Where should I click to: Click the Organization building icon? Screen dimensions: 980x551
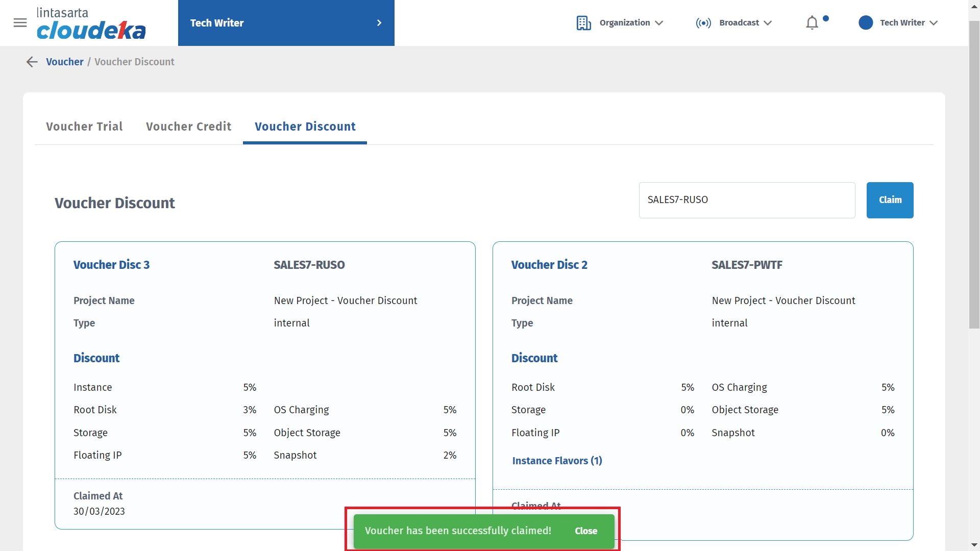[x=583, y=23]
